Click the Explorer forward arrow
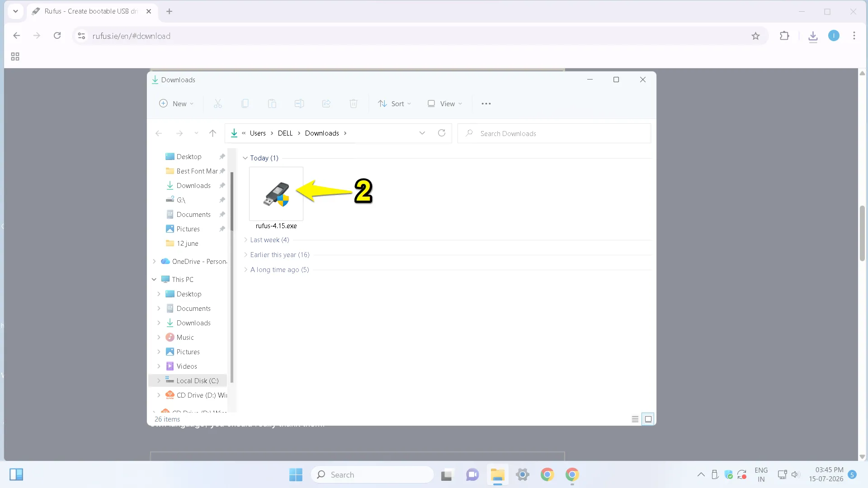 pyautogui.click(x=179, y=133)
